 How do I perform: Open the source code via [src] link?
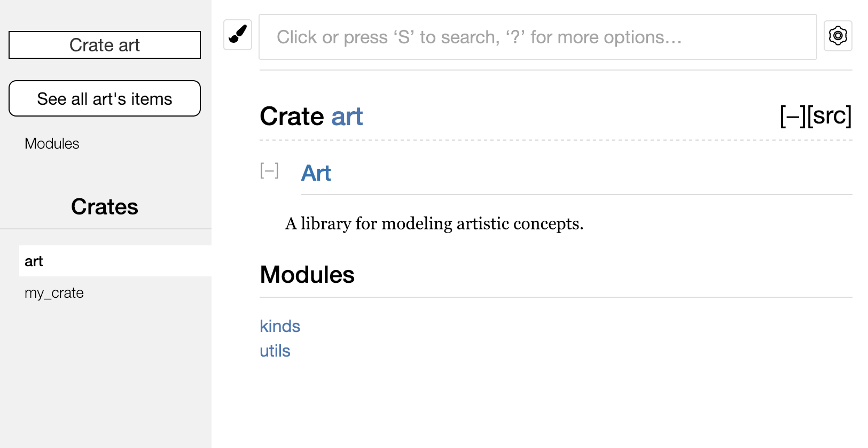[x=828, y=116]
